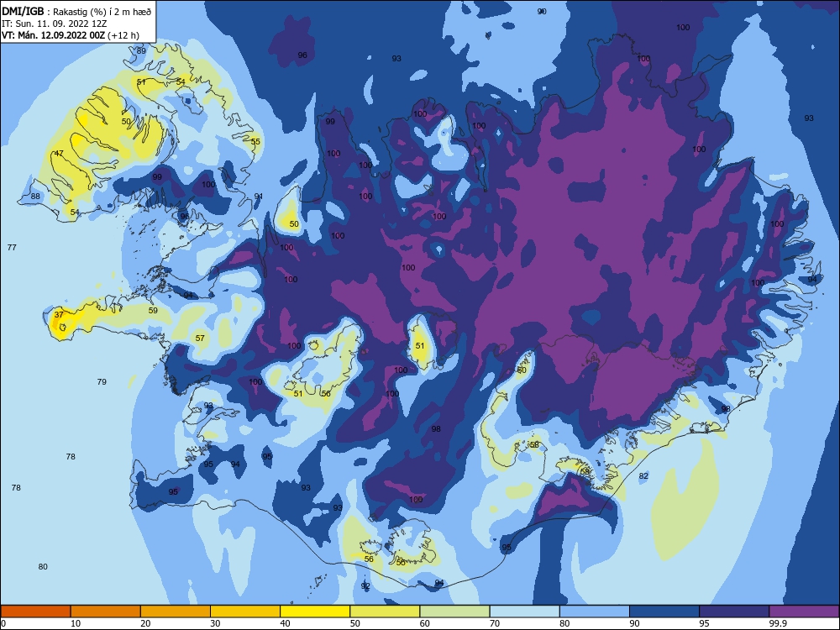Viewport: 840px width, 630px height.
Task: Click the bright yellow 40–50 legend swatch
Action: 315,612
